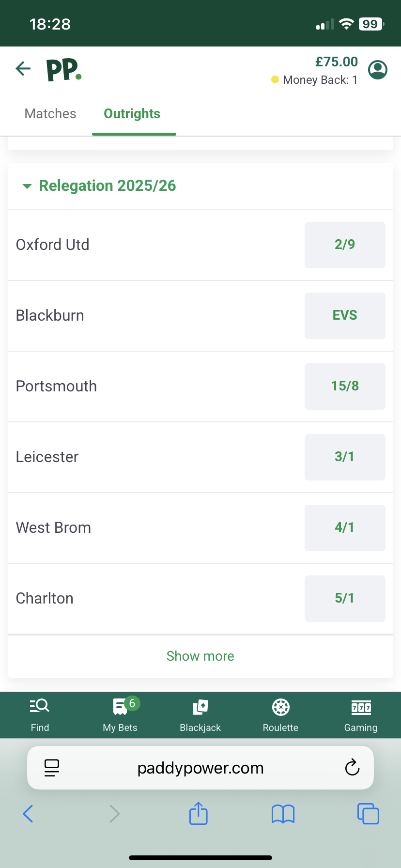Viewport: 401px width, 868px height.
Task: Launch Roulette from bottom bar
Action: (280, 707)
